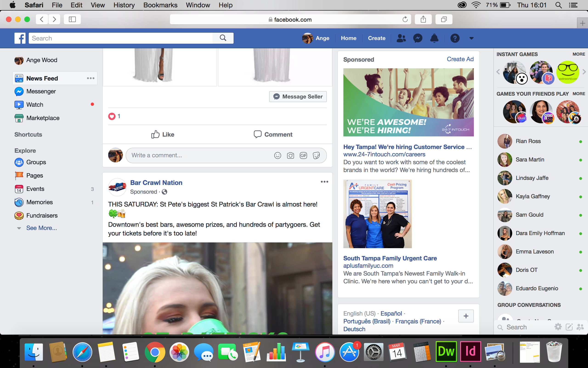This screenshot has height=368, width=588.
Task: Click GIF icon in comment box
Action: 303,155
